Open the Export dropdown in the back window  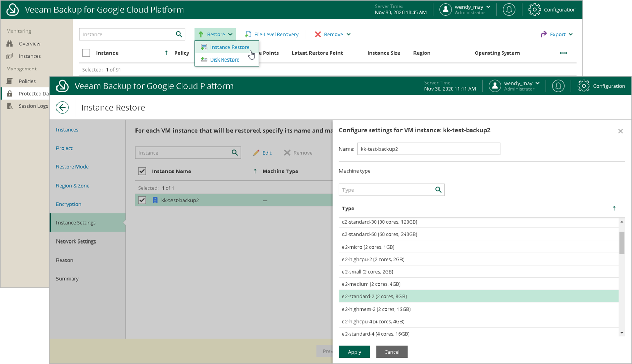click(x=557, y=34)
